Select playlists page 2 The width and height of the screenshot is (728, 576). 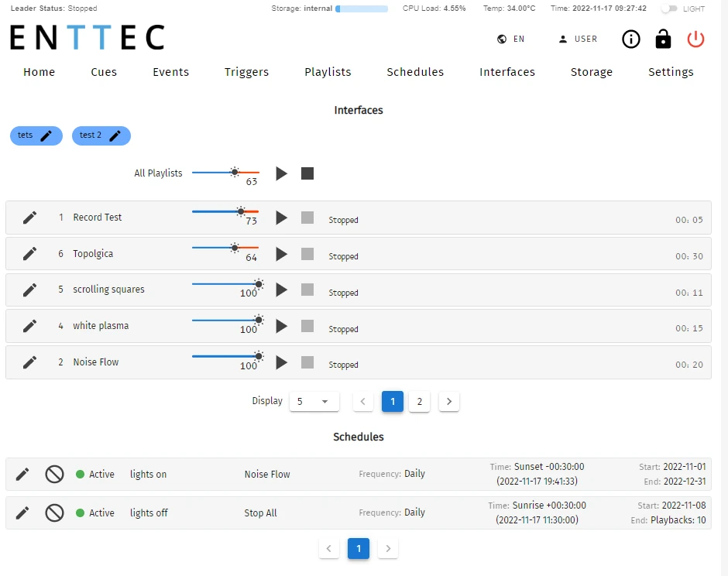click(x=420, y=402)
